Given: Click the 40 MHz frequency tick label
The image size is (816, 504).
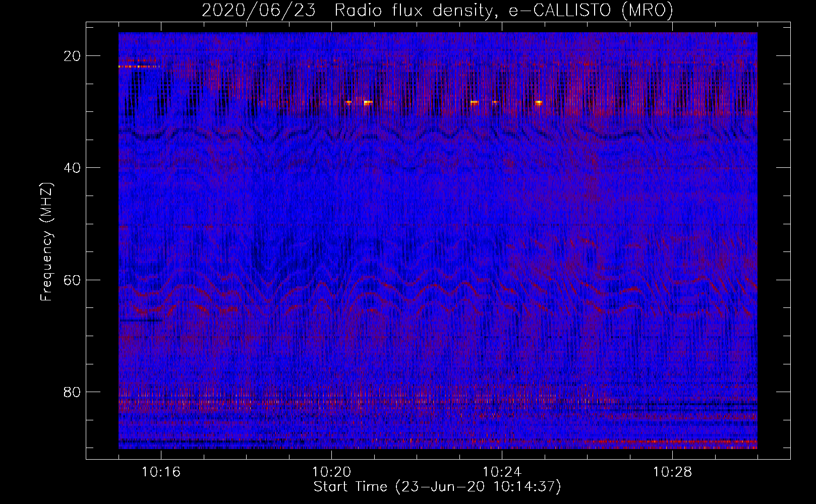Looking at the screenshot, I should (x=72, y=168).
